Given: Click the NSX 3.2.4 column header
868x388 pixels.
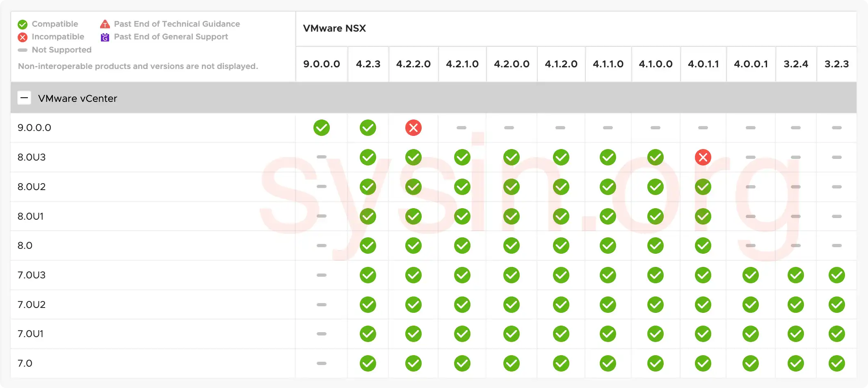Looking at the screenshot, I should [795, 64].
